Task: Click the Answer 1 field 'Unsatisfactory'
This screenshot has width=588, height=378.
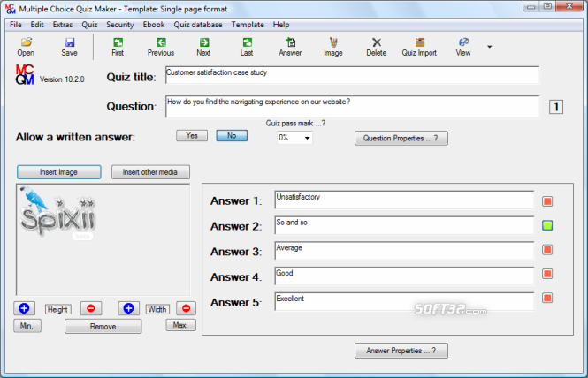Action: click(404, 200)
